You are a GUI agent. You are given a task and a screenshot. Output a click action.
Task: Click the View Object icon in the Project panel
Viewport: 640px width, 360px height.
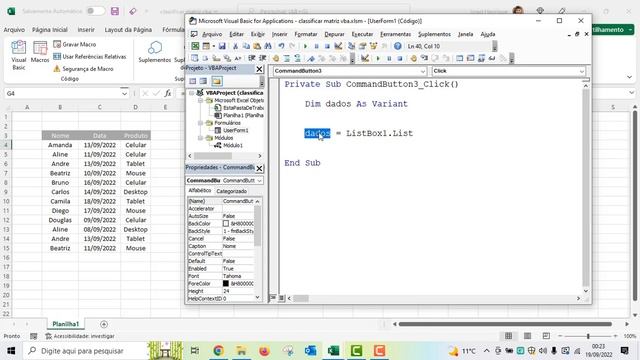[x=203, y=81]
